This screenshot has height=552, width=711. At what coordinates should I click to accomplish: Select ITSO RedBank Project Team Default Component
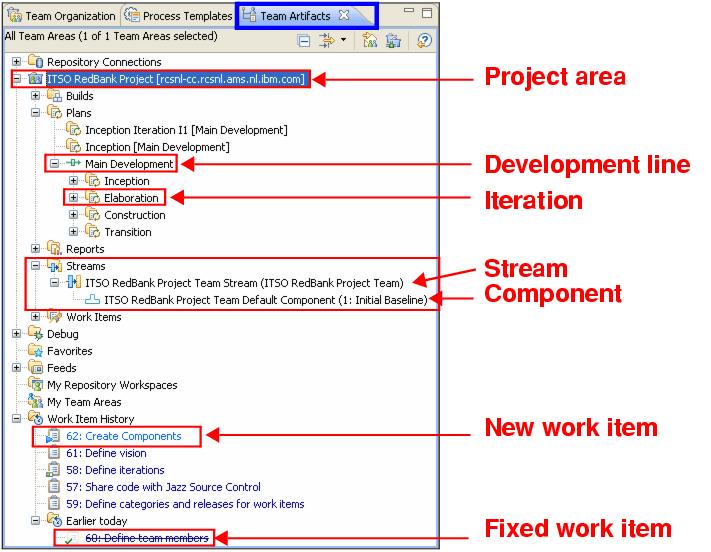[266, 300]
